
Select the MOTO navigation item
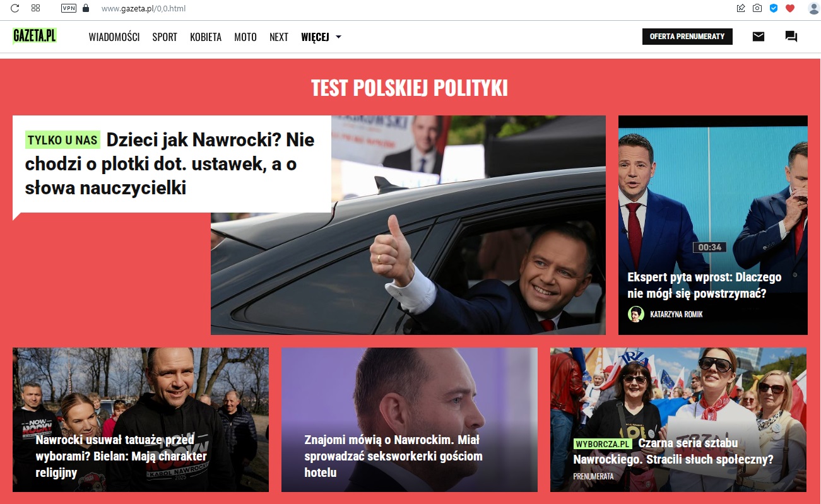pos(245,37)
